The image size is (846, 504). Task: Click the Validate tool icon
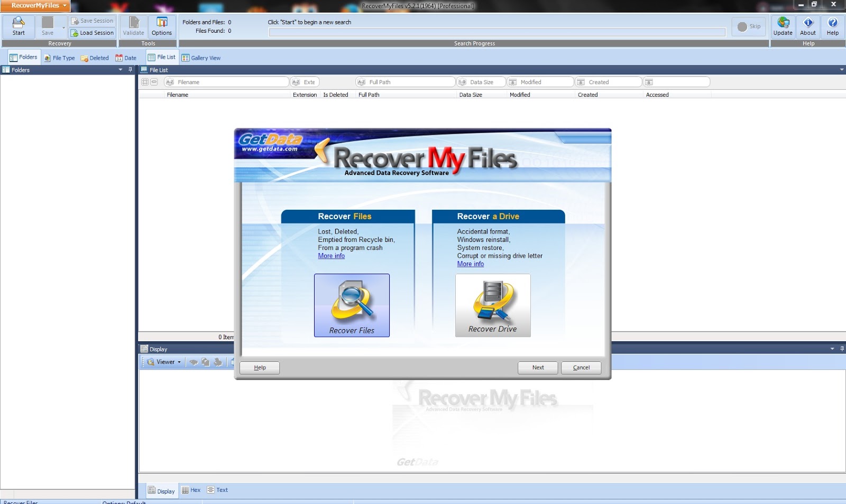(x=133, y=26)
